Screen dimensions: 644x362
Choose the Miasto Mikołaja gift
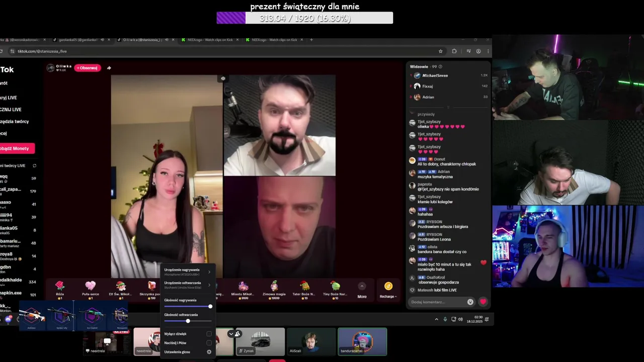click(x=243, y=291)
